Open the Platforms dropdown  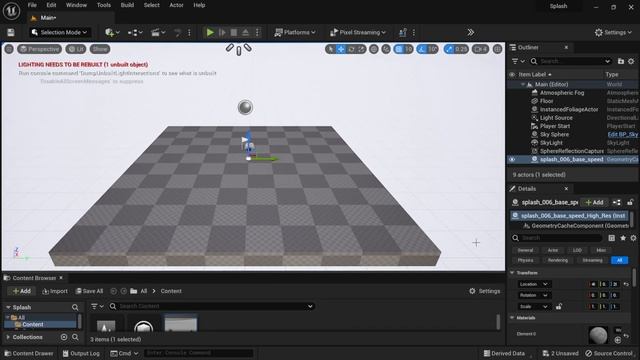point(295,32)
